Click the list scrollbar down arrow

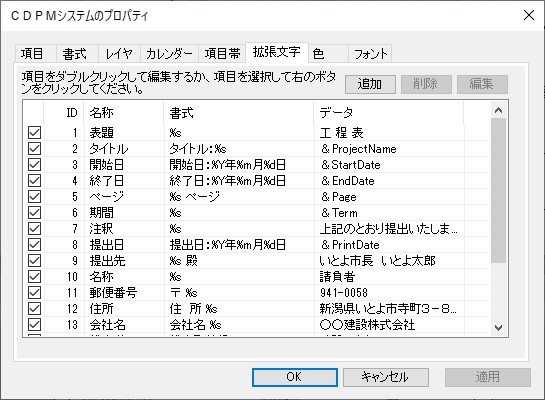[x=498, y=327]
